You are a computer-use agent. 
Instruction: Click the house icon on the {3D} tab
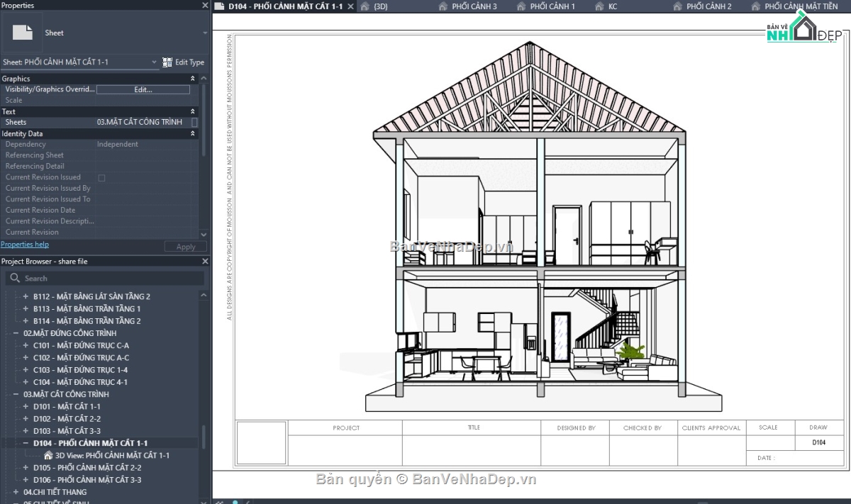click(365, 6)
